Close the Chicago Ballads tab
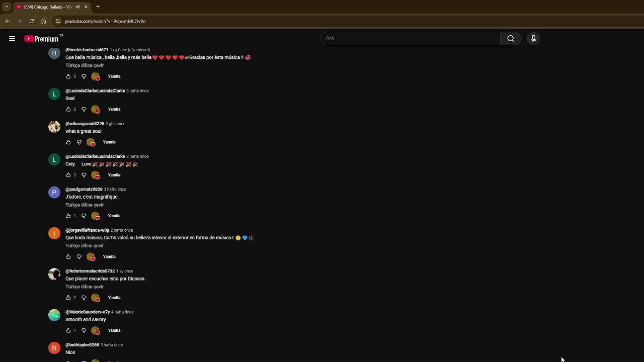 [86, 7]
